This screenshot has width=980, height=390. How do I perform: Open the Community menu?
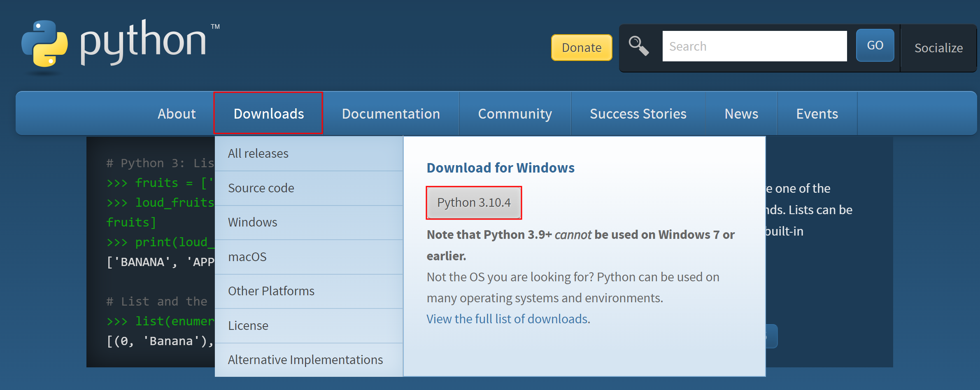(x=515, y=114)
